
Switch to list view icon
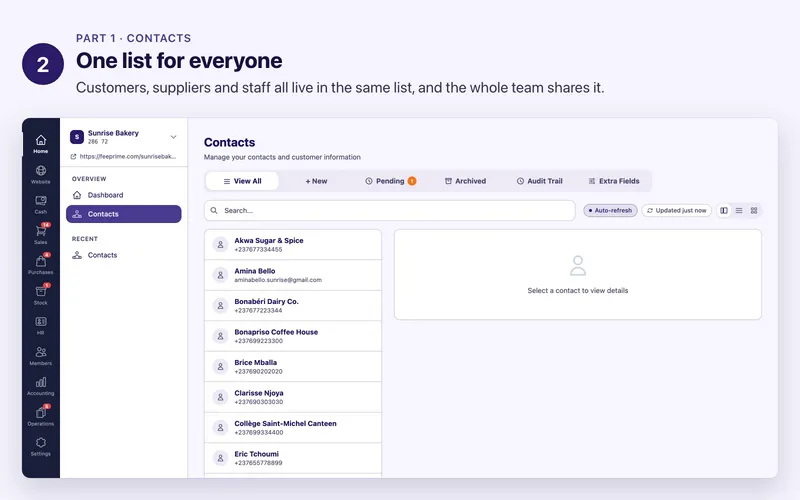739,211
